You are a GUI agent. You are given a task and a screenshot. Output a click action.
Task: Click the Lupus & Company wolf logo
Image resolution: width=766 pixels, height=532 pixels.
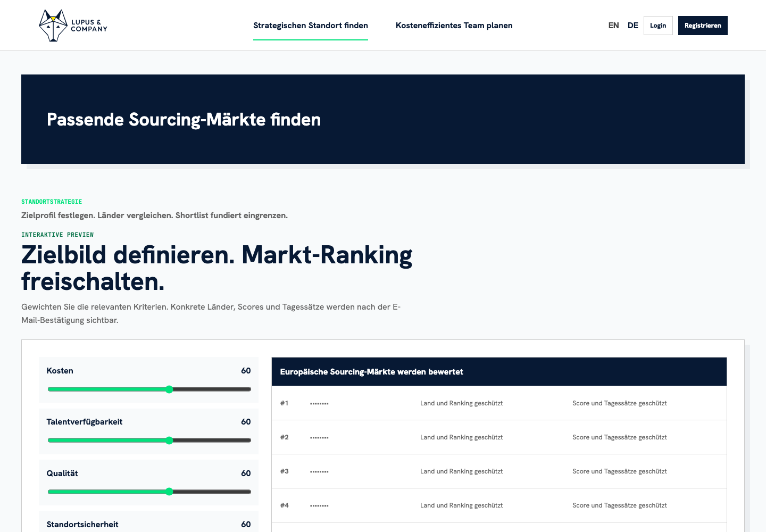tap(73, 26)
